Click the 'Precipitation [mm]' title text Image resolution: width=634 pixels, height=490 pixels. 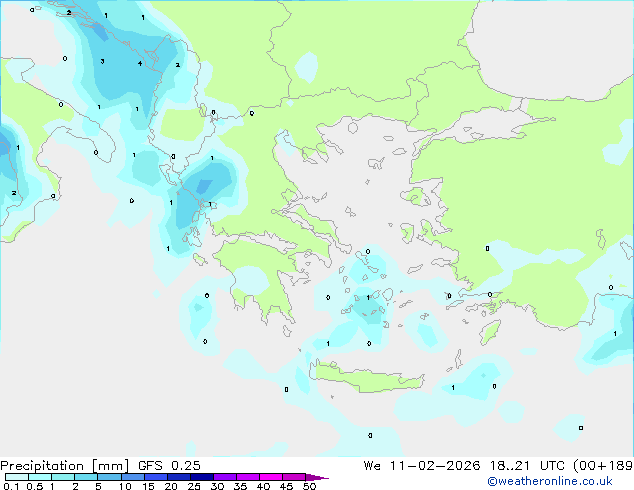[x=64, y=466]
